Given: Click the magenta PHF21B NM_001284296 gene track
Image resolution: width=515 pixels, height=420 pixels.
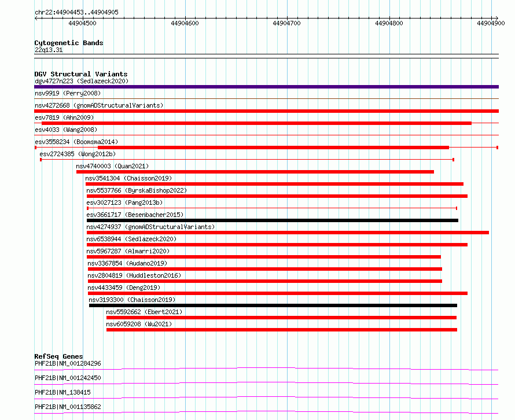Looking at the screenshot, I should [266, 369].
